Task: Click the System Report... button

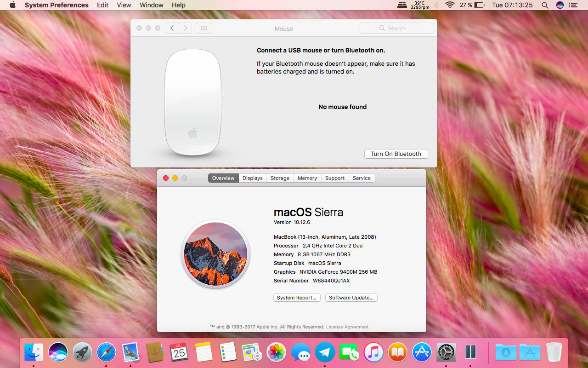Action: pos(297,298)
